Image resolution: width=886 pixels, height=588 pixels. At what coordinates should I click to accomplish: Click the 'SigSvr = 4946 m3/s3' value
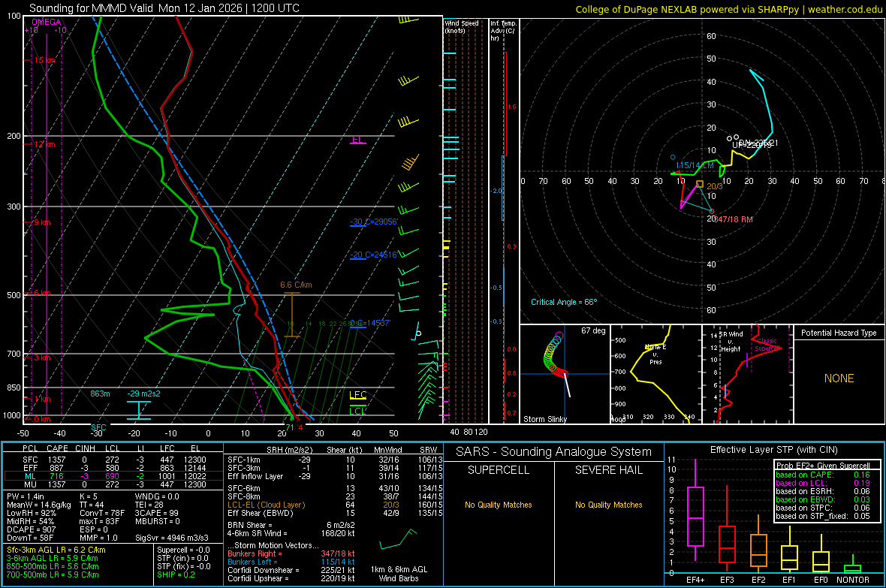(172, 538)
